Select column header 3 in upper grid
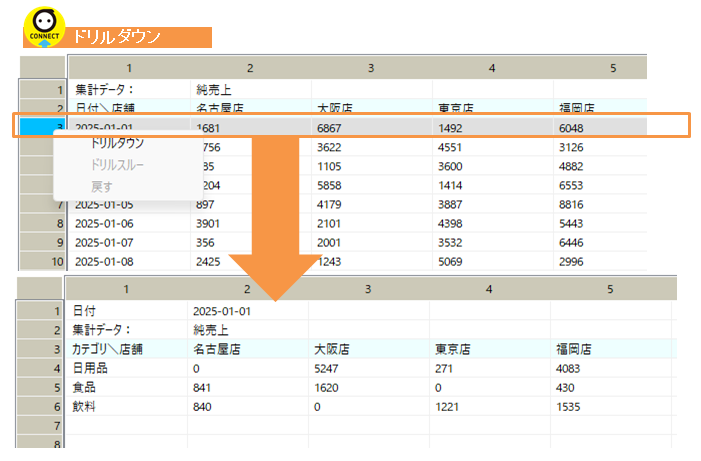This screenshot has width=701, height=461. 371,68
